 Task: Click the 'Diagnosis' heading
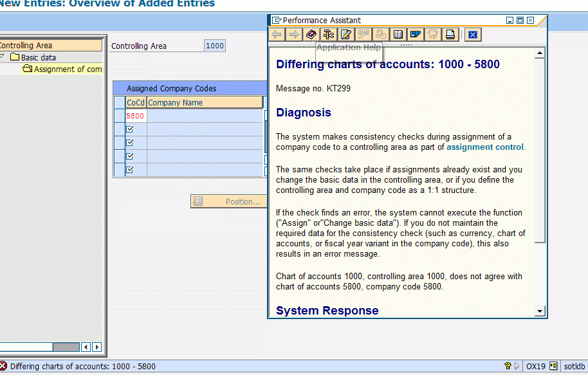coord(304,113)
